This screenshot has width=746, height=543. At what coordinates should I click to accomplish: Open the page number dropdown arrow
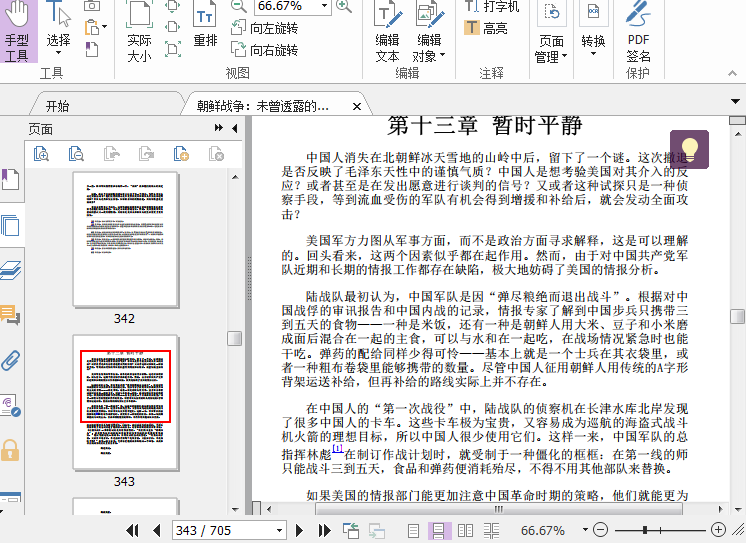[279, 530]
